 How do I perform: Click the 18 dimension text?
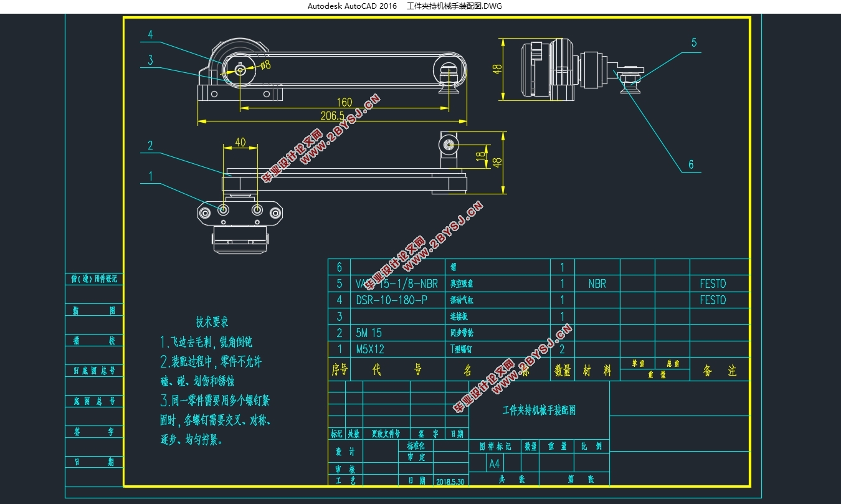click(479, 155)
